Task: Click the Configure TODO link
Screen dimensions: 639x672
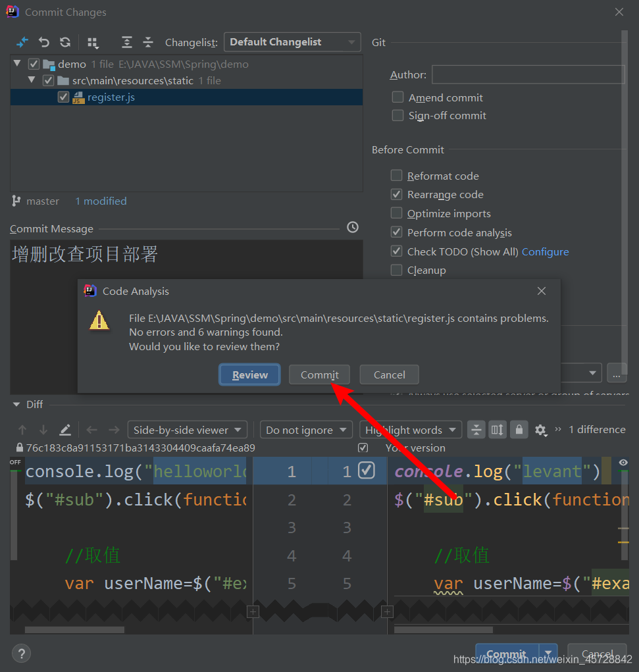Action: click(x=545, y=251)
